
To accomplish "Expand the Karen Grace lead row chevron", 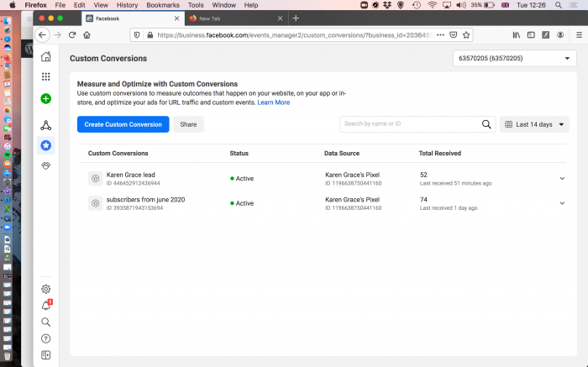I will [x=562, y=178].
